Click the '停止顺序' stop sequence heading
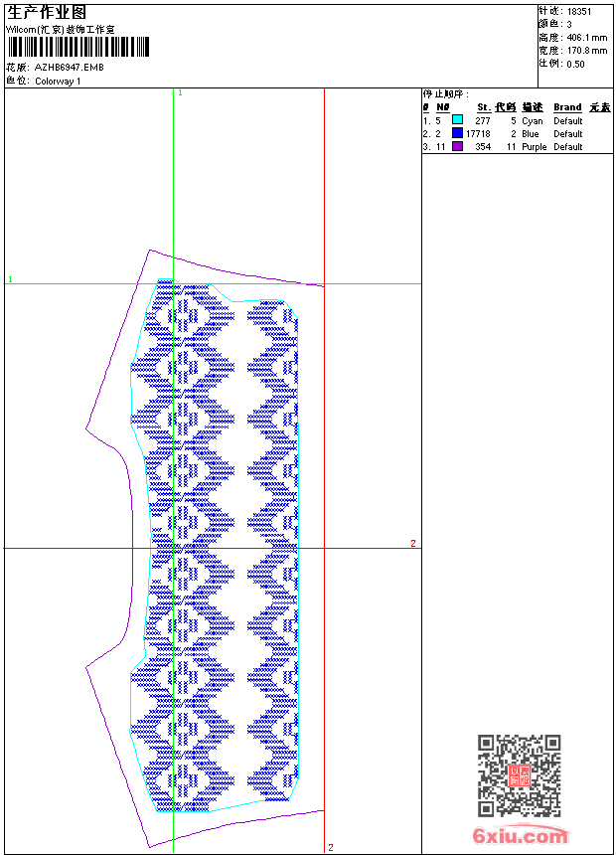 445,93
